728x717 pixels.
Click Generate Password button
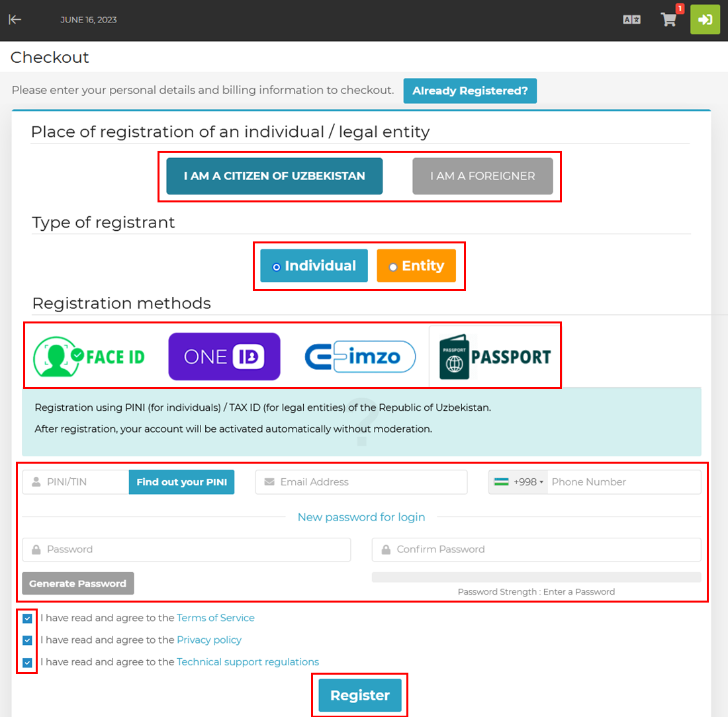(x=78, y=583)
